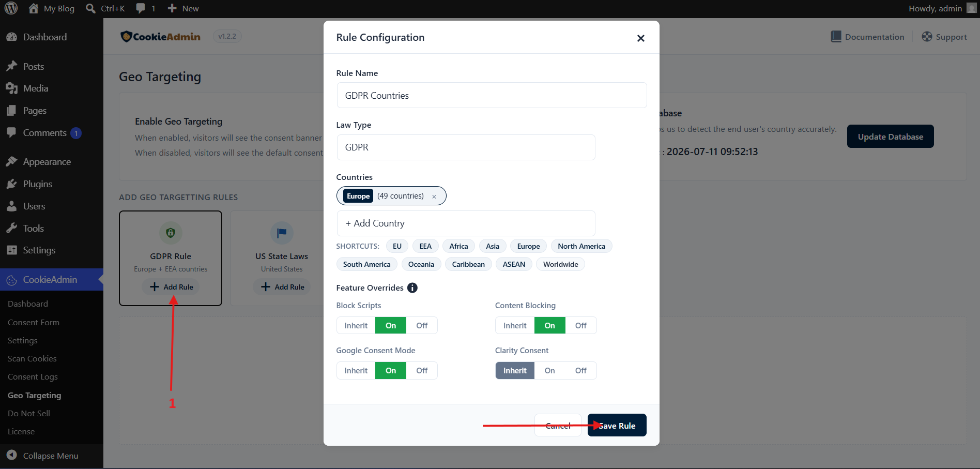Open the Add Country selector

(466, 223)
